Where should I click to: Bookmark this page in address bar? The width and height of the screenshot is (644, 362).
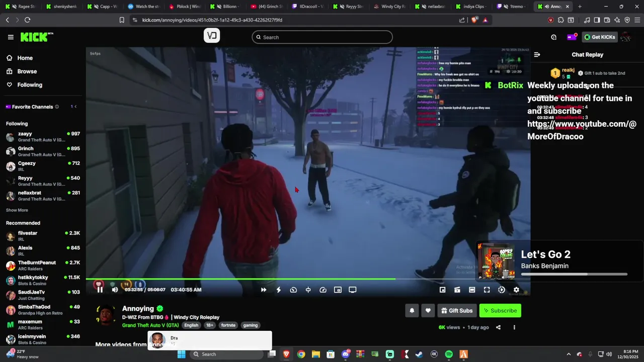coord(122,20)
